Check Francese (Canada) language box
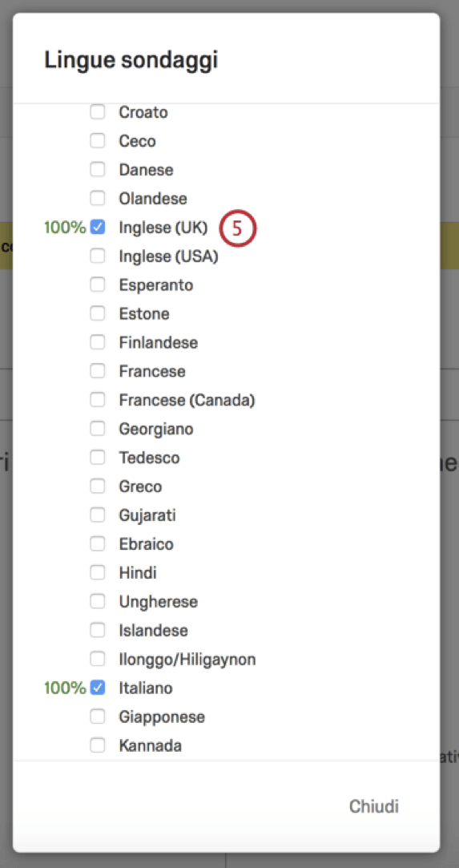This screenshot has height=868, width=459. tap(98, 400)
